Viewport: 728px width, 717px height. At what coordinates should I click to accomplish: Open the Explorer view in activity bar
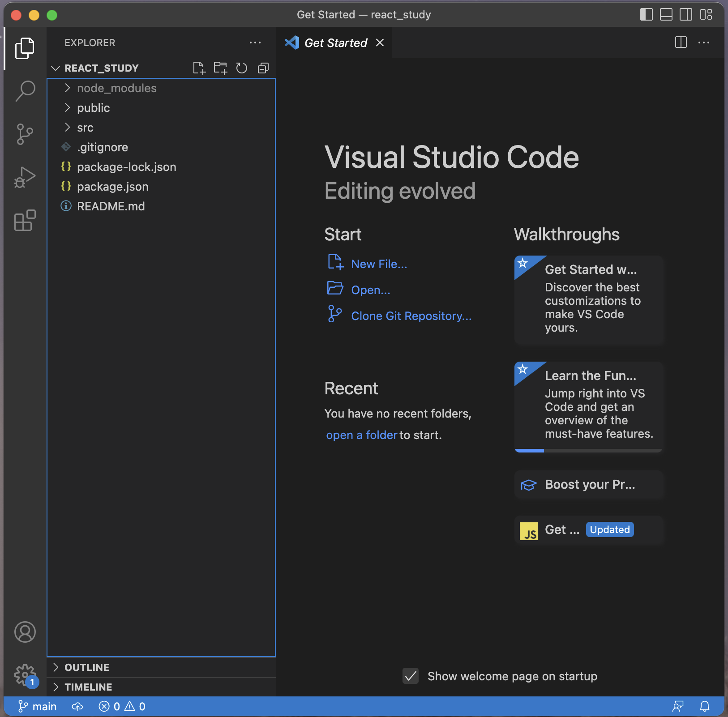pyautogui.click(x=25, y=48)
